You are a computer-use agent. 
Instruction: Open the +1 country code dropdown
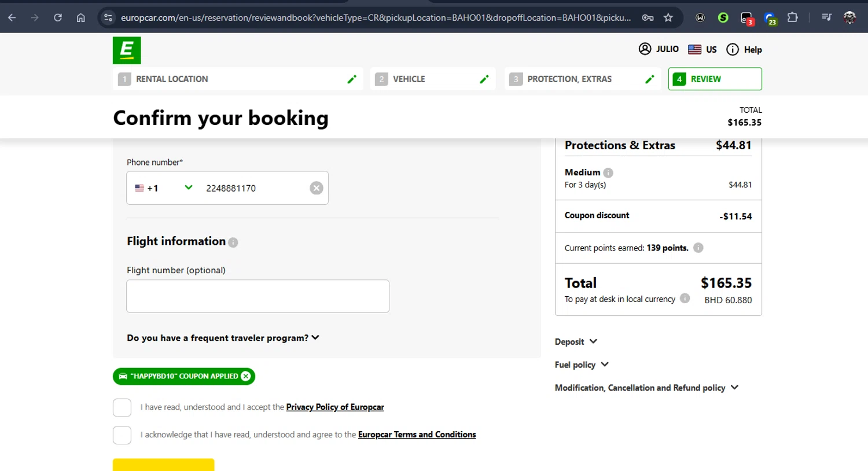pyautogui.click(x=164, y=188)
